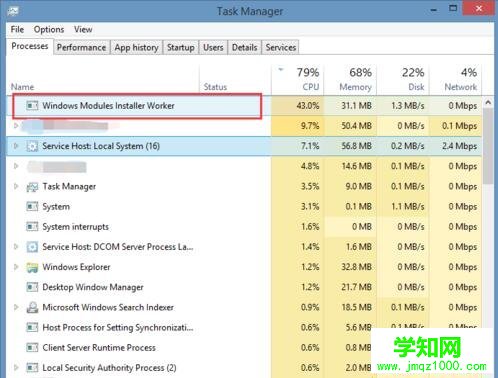
Task: Click the Microsoft Windows Search Indexer icon
Action: click(x=32, y=307)
